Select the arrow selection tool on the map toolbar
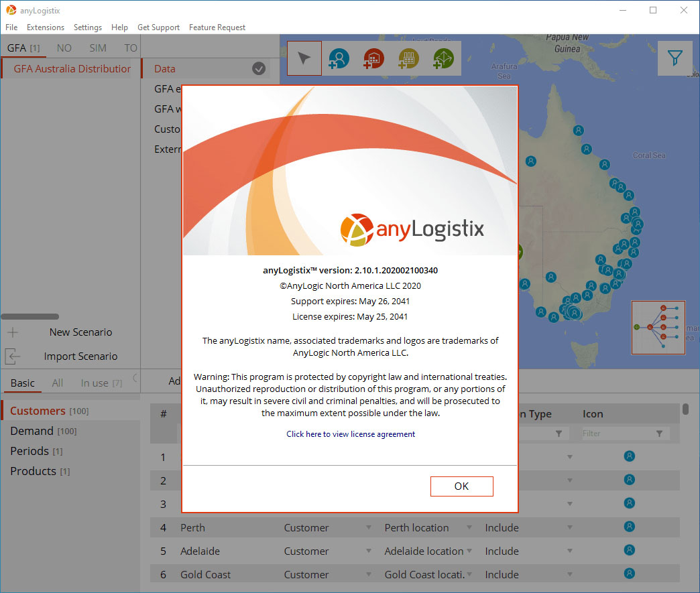Image resolution: width=700 pixels, height=593 pixels. 304,58
